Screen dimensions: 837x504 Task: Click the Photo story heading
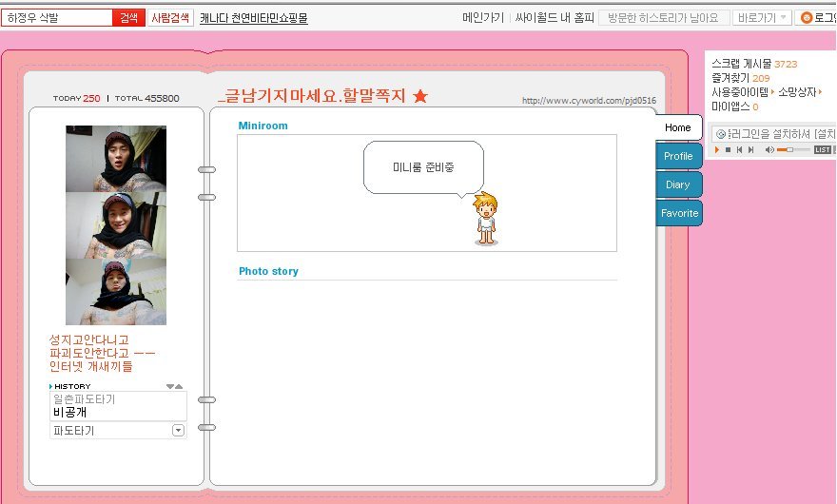(x=268, y=271)
